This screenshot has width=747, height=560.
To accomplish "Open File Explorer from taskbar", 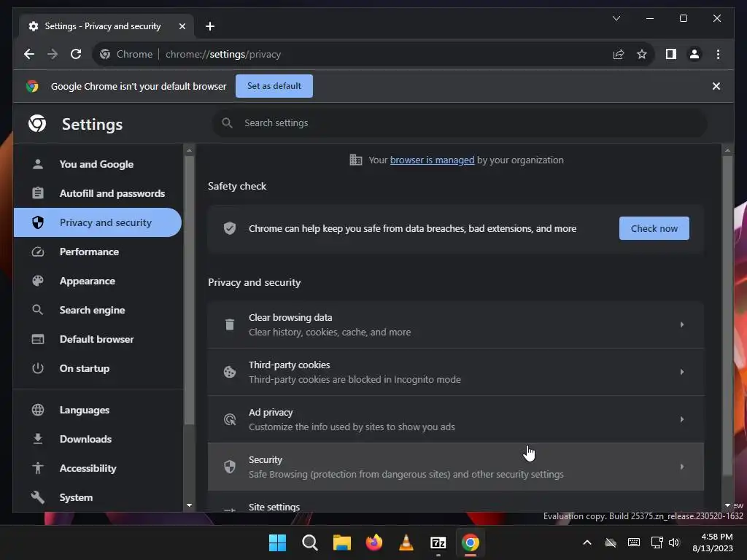I will tap(341, 542).
